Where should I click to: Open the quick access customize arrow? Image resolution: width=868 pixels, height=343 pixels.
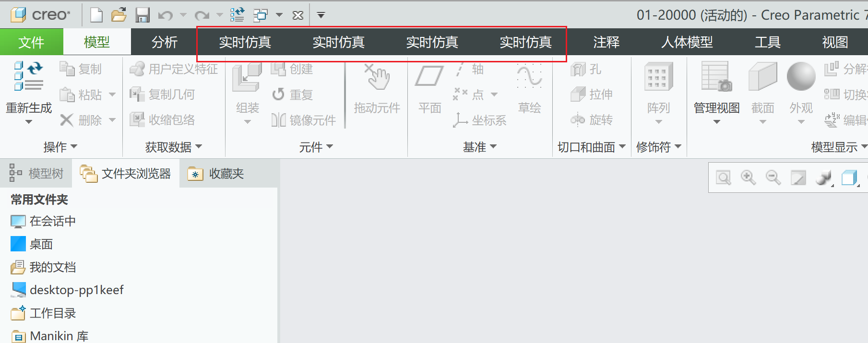pos(321,15)
